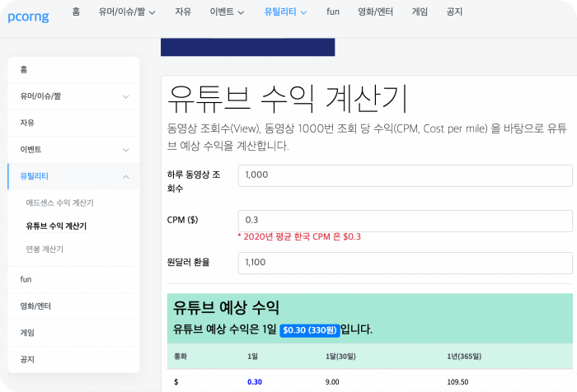Open the 이벤트 top menu
Screen dimensions: 577x392
(222, 12)
